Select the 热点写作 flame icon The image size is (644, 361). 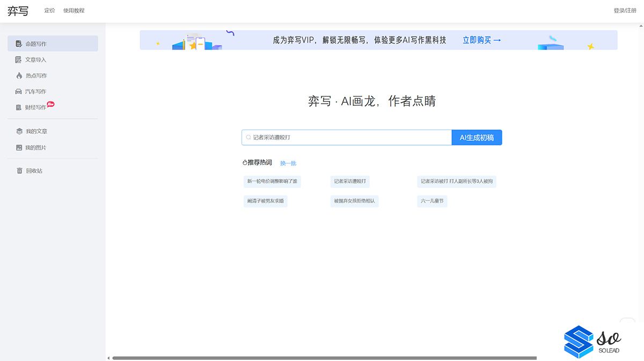pyautogui.click(x=19, y=76)
